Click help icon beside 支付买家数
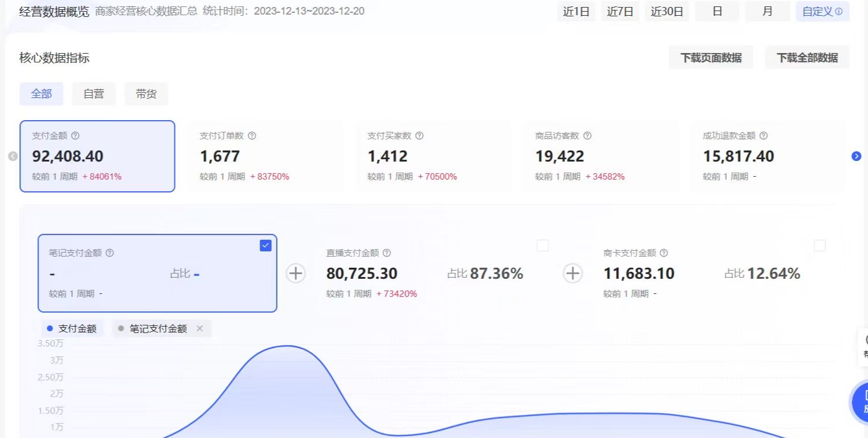Screen dimensions: 868x438 pos(419,136)
